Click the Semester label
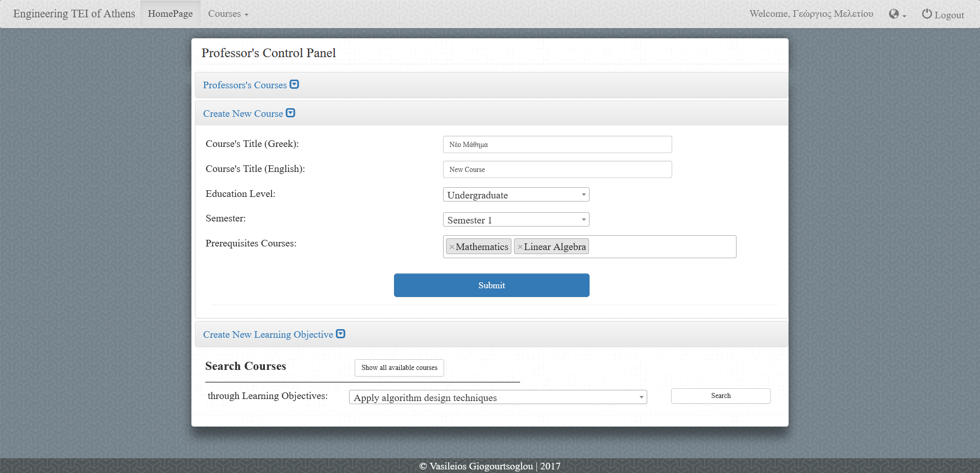The width and height of the screenshot is (980, 473). point(226,218)
